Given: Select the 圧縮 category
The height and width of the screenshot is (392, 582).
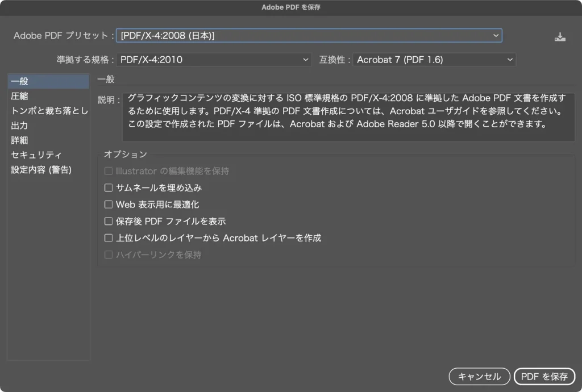Looking at the screenshot, I should pyautogui.click(x=48, y=96).
